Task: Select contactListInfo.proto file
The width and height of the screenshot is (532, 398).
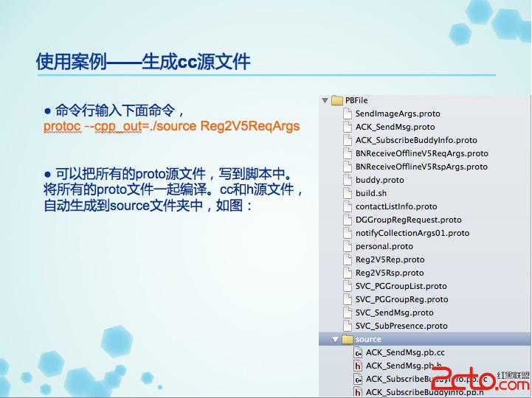Action: pos(396,206)
